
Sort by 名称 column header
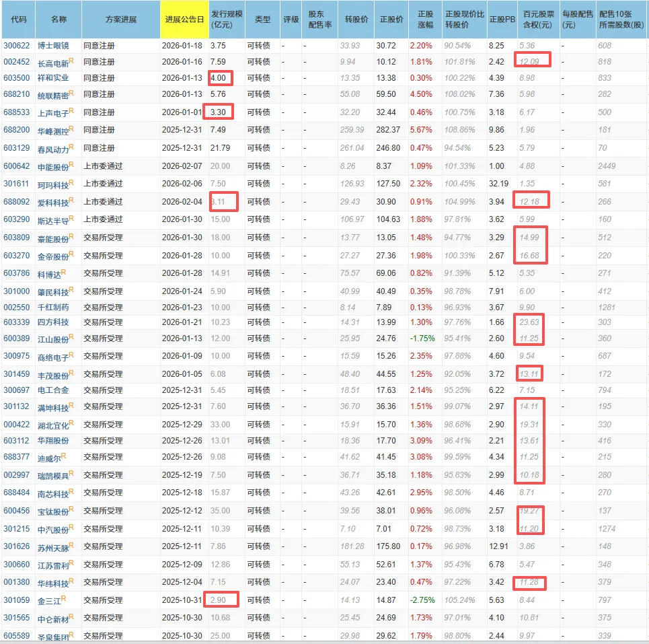coord(59,20)
